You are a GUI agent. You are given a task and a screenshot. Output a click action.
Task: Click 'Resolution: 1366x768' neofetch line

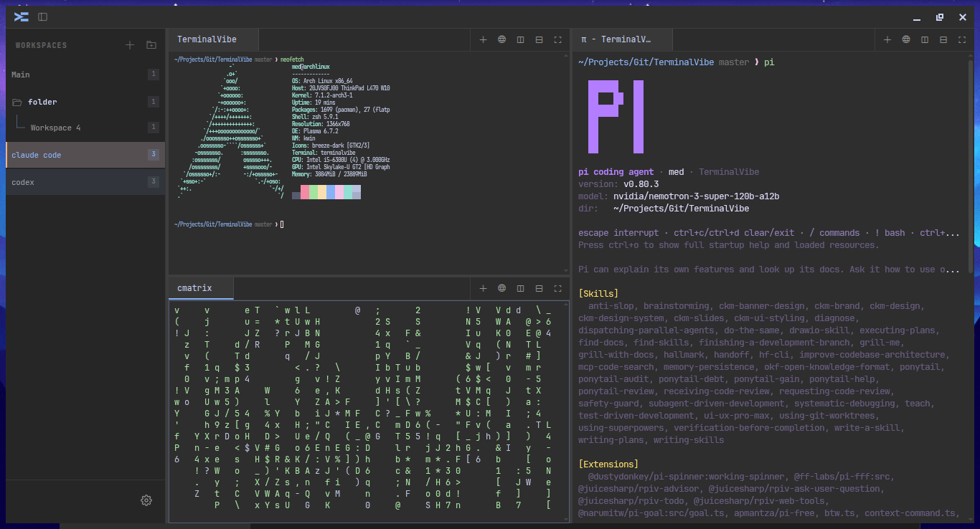(x=321, y=123)
